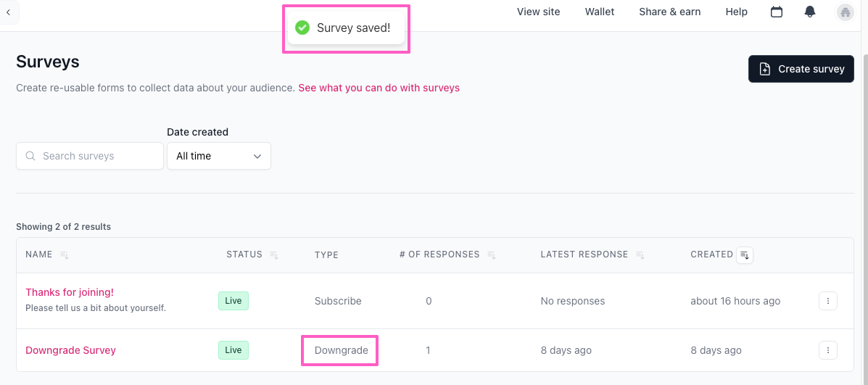Open the user profile avatar menu
868x385 pixels.
pyautogui.click(x=845, y=12)
